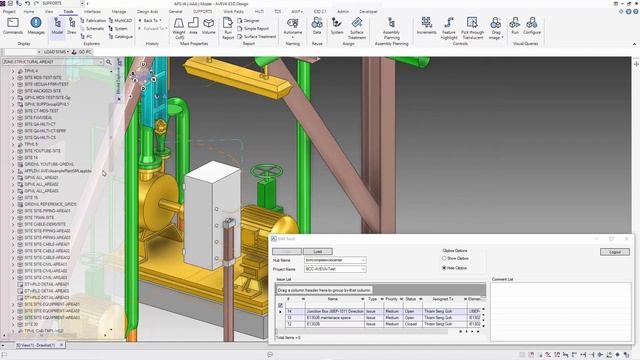Screen dimensions: 640x360
Task: Collapse the ribbon with the chevron
Action: click(634, 44)
